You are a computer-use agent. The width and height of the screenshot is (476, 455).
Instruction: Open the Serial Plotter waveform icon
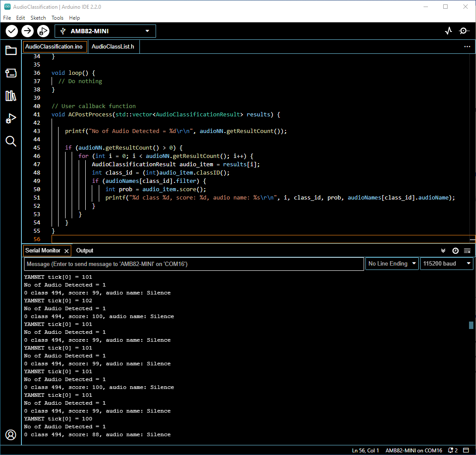448,31
